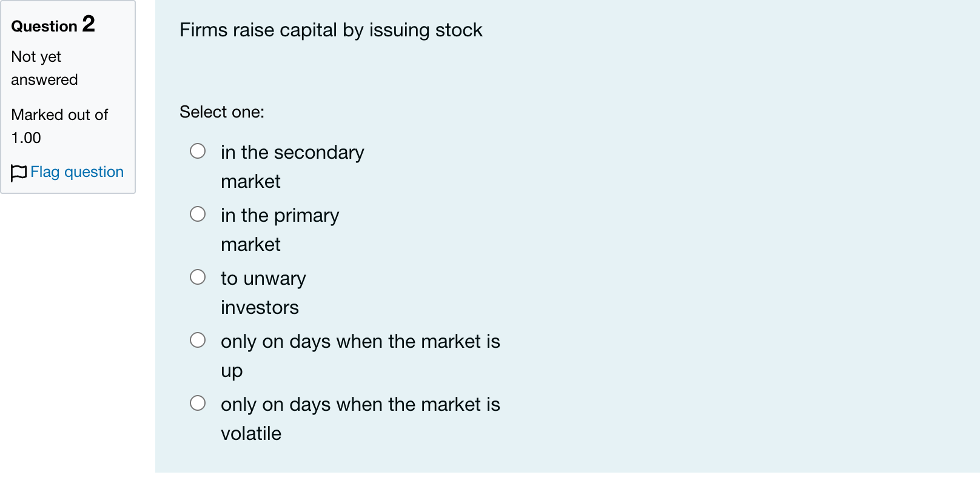The height and width of the screenshot is (492, 980).
Task: Select radio for in the primary market
Action: [x=198, y=214]
